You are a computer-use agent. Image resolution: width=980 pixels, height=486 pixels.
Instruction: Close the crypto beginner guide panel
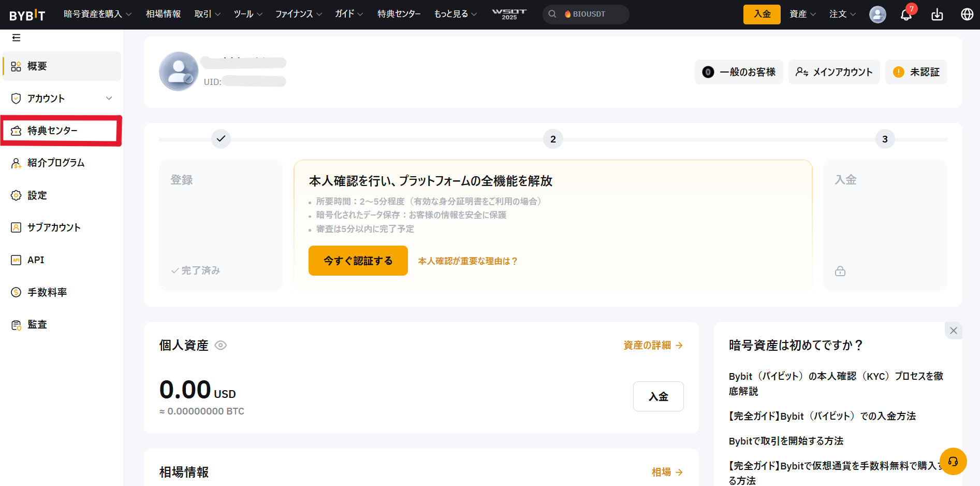click(x=953, y=331)
